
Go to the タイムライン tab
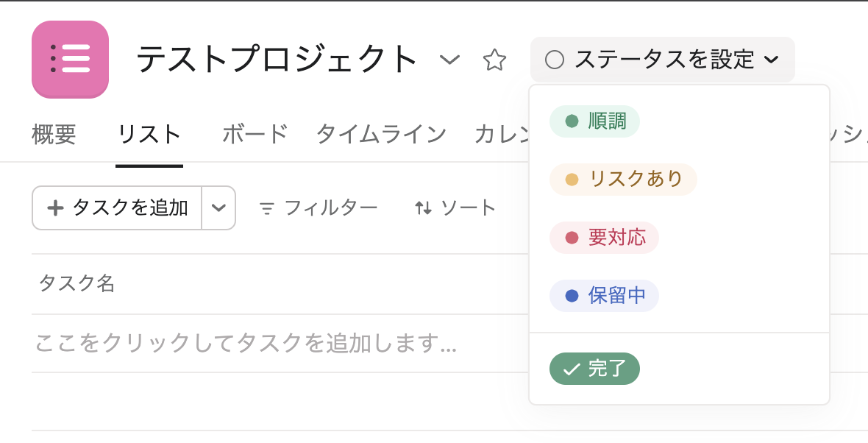click(x=381, y=135)
